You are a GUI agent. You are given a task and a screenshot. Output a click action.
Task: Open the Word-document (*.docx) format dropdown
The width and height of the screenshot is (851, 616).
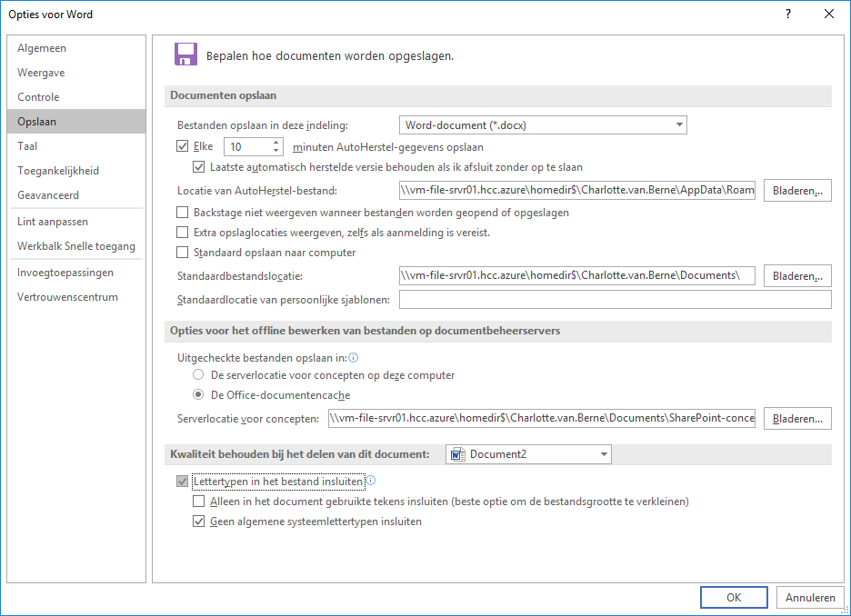pyautogui.click(x=543, y=125)
